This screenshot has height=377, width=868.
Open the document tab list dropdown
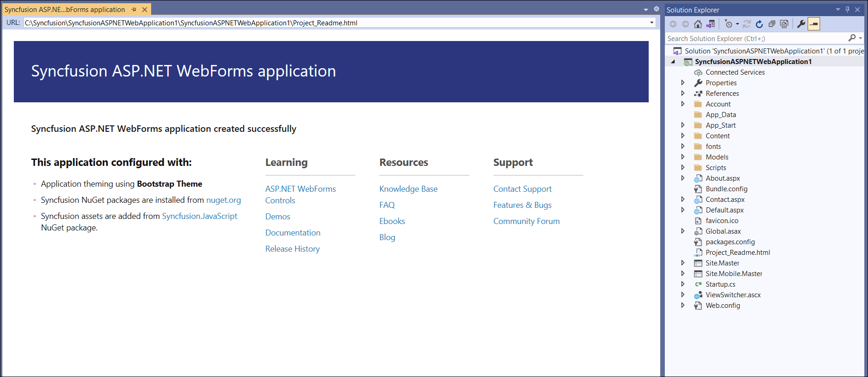(x=646, y=9)
